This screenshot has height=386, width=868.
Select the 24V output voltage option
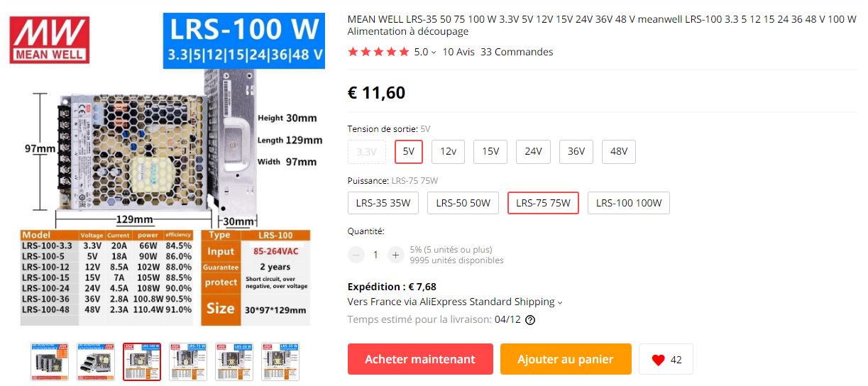(533, 152)
